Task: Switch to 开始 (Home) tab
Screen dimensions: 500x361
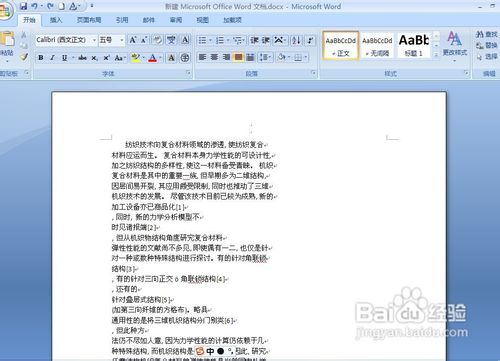Action: pyautogui.click(x=29, y=20)
